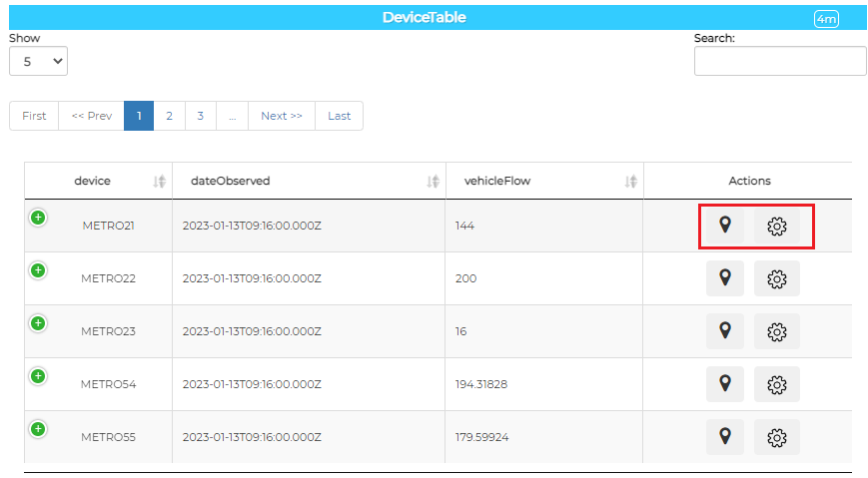Click the map pin icon for METRO22
Screen dimensions: 868x478
tap(725, 278)
